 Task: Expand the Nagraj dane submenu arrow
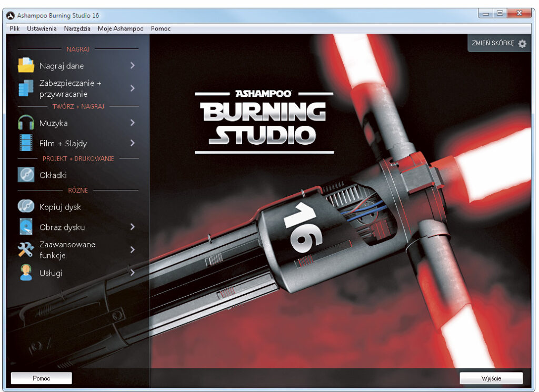pyautogui.click(x=133, y=66)
